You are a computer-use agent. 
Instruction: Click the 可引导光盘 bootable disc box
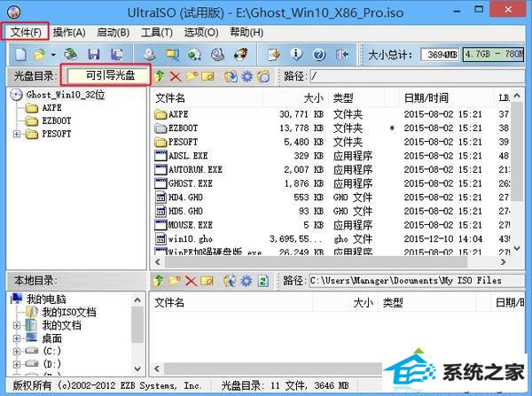(108, 75)
